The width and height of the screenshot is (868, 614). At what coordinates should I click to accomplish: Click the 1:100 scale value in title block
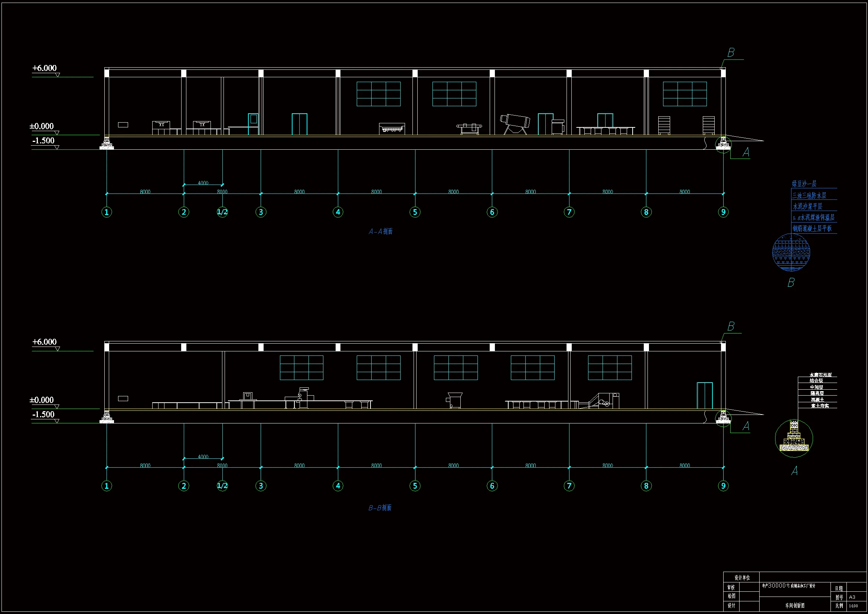853,606
